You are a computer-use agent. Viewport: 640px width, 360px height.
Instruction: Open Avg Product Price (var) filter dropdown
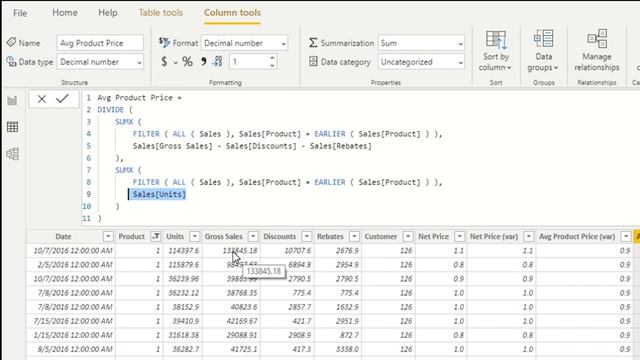626,236
